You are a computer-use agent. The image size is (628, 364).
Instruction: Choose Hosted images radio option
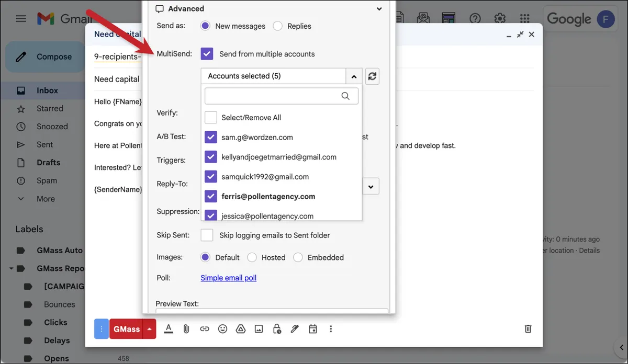[x=252, y=257]
